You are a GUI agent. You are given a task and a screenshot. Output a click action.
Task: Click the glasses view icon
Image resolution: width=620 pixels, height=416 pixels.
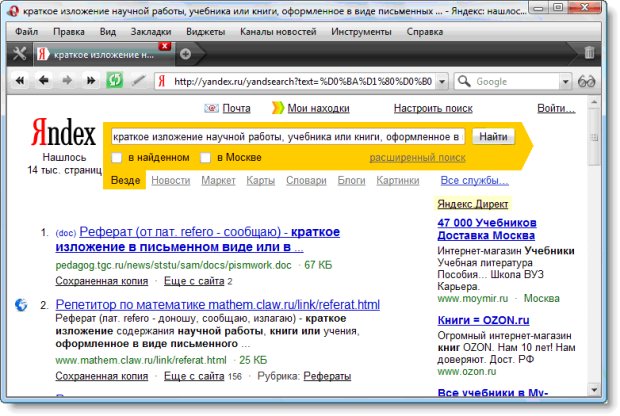pyautogui.click(x=586, y=82)
